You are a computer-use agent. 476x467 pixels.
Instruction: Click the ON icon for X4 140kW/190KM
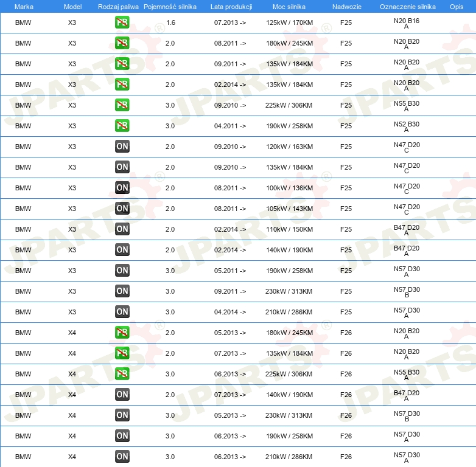click(122, 395)
